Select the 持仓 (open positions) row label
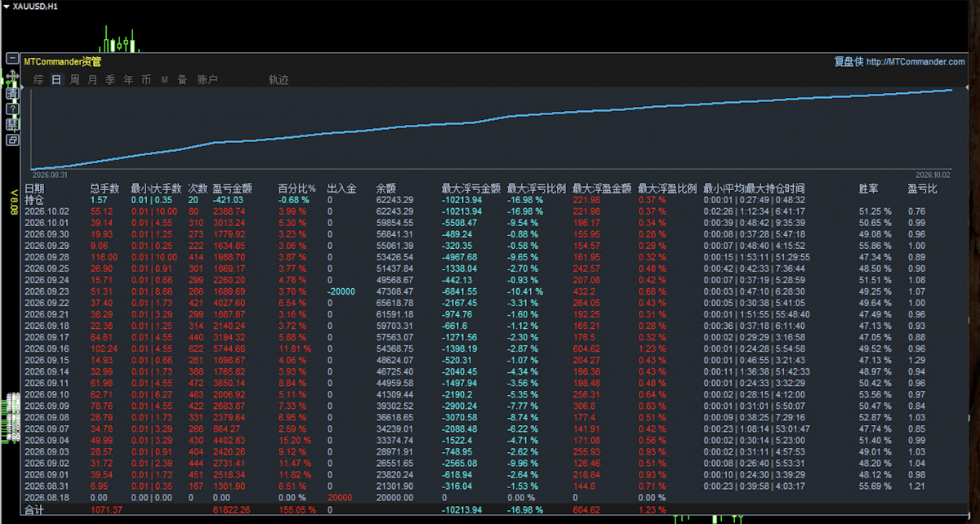This screenshot has height=524, width=980. pyautogui.click(x=35, y=200)
